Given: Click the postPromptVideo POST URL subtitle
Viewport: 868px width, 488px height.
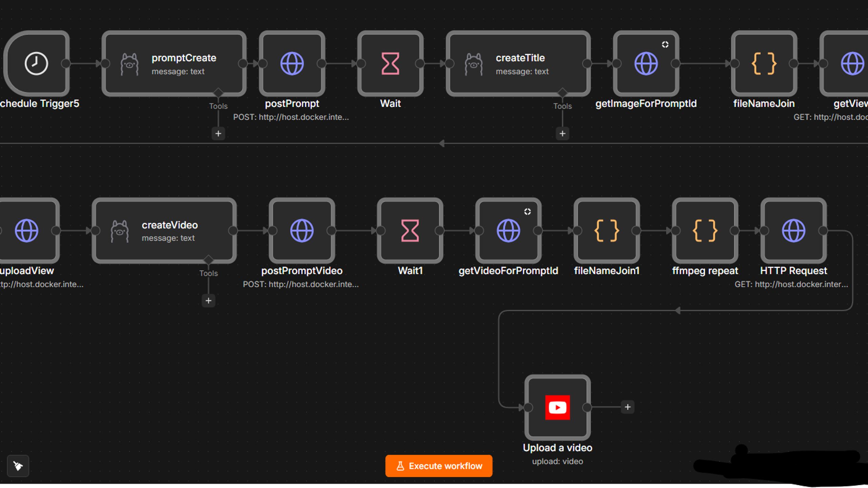Looking at the screenshot, I should click(301, 284).
